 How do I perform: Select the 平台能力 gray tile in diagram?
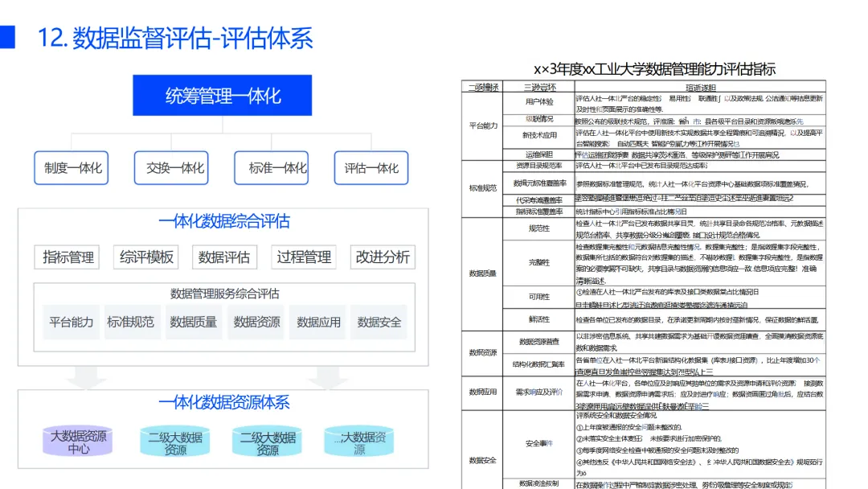coord(72,322)
